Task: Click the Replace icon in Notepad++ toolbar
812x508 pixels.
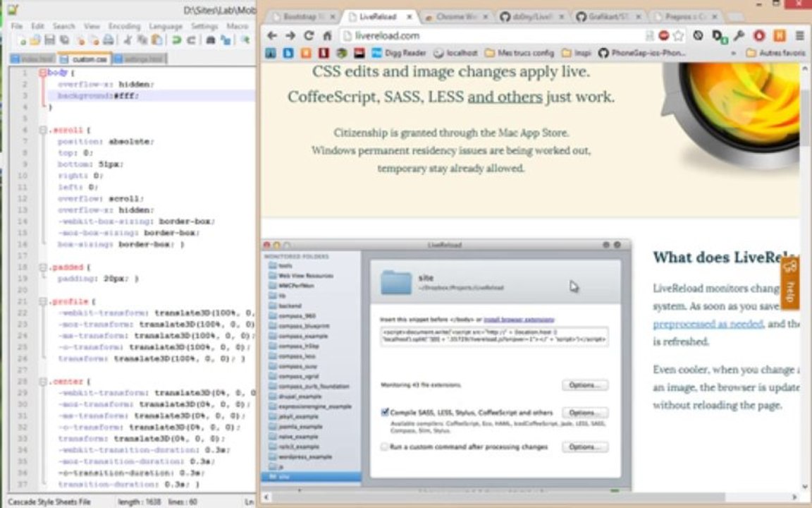Action: point(226,40)
